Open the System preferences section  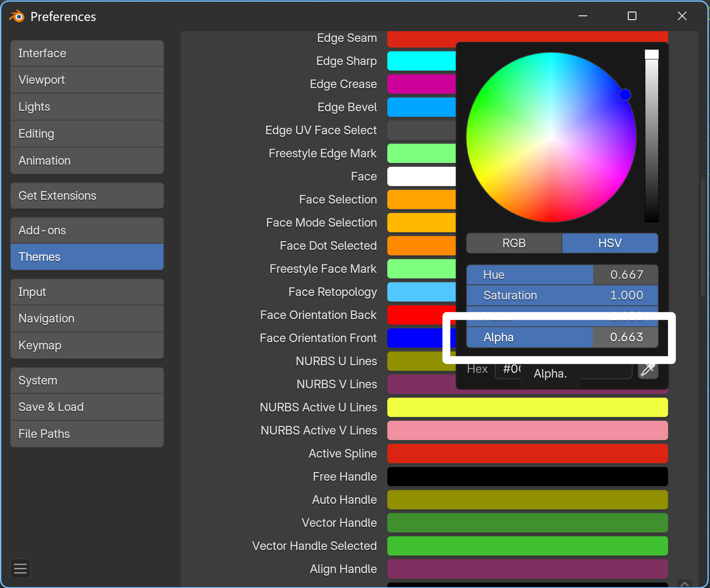point(87,381)
